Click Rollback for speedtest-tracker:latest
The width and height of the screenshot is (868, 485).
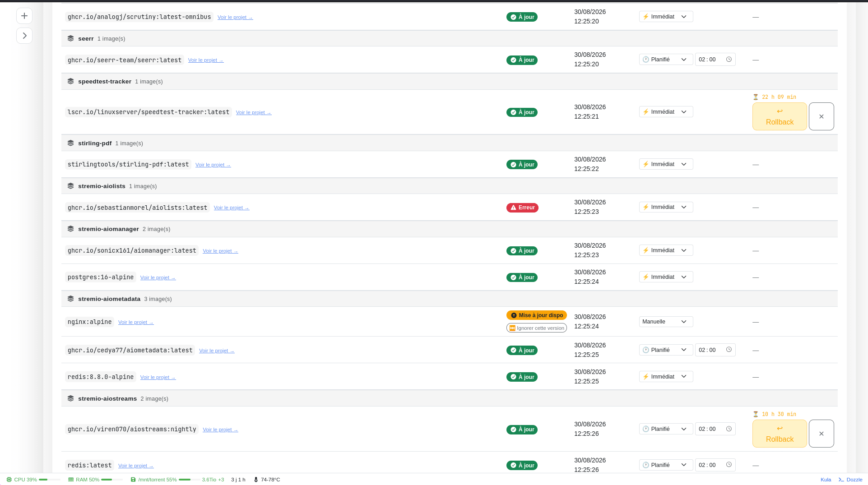(780, 116)
